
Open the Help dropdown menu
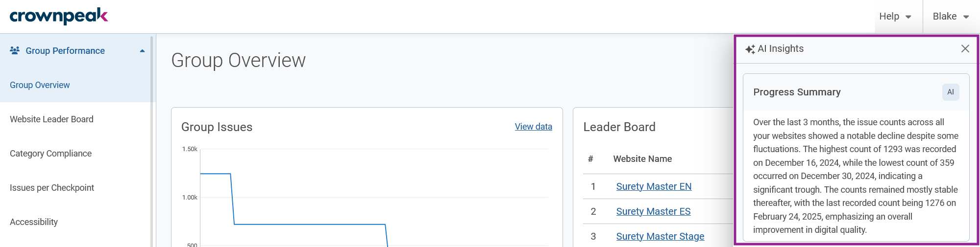tap(895, 17)
